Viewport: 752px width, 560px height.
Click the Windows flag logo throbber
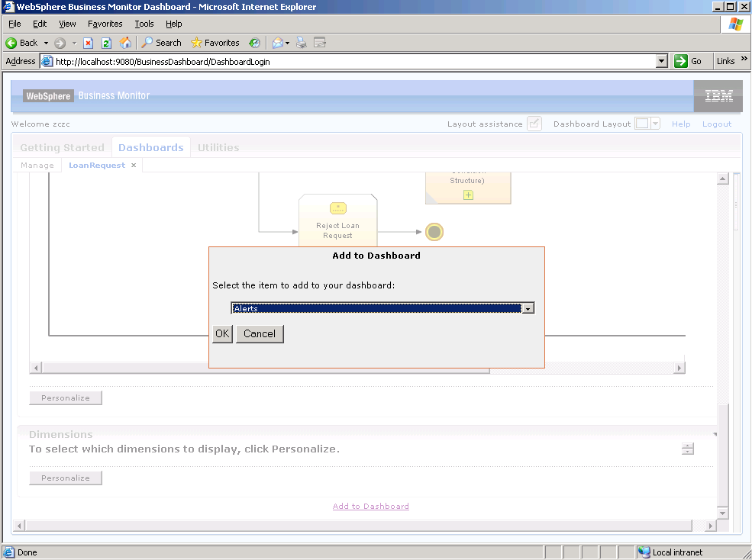click(736, 24)
